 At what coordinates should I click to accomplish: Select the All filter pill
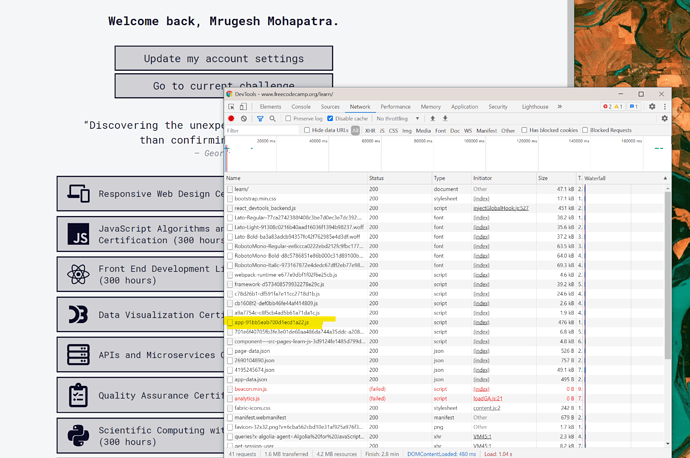tap(356, 131)
